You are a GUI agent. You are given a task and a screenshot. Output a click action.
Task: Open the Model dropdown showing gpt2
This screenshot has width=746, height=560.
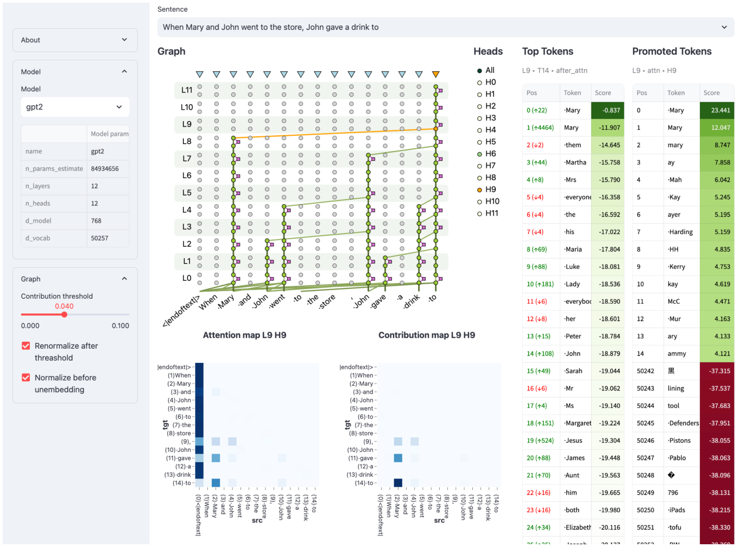(x=74, y=107)
